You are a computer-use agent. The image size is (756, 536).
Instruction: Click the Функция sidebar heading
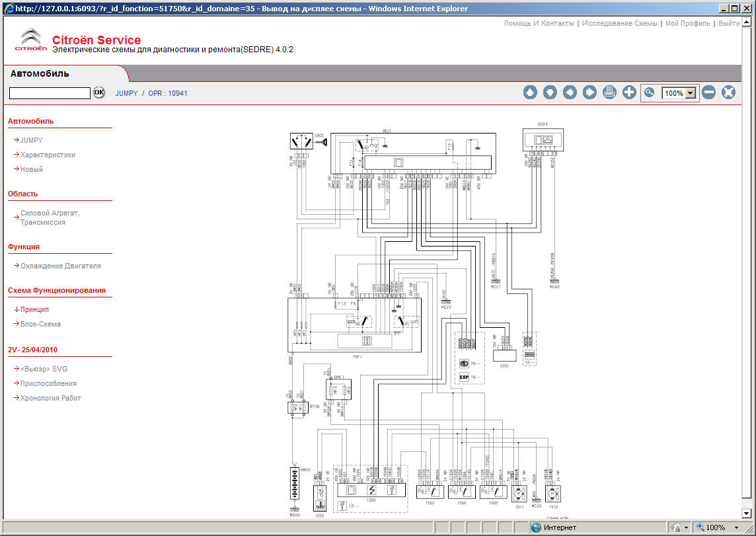pyautogui.click(x=24, y=247)
